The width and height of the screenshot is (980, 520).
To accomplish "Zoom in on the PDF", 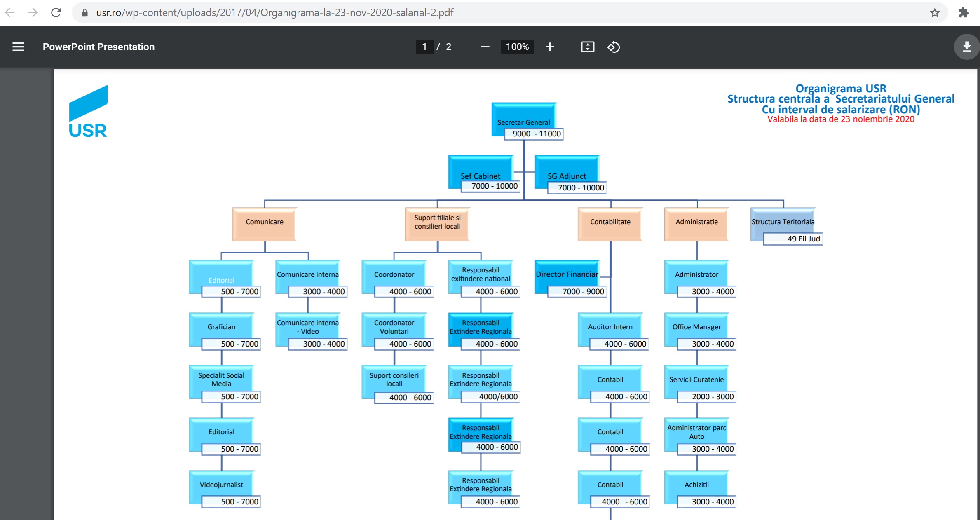I will pos(550,47).
